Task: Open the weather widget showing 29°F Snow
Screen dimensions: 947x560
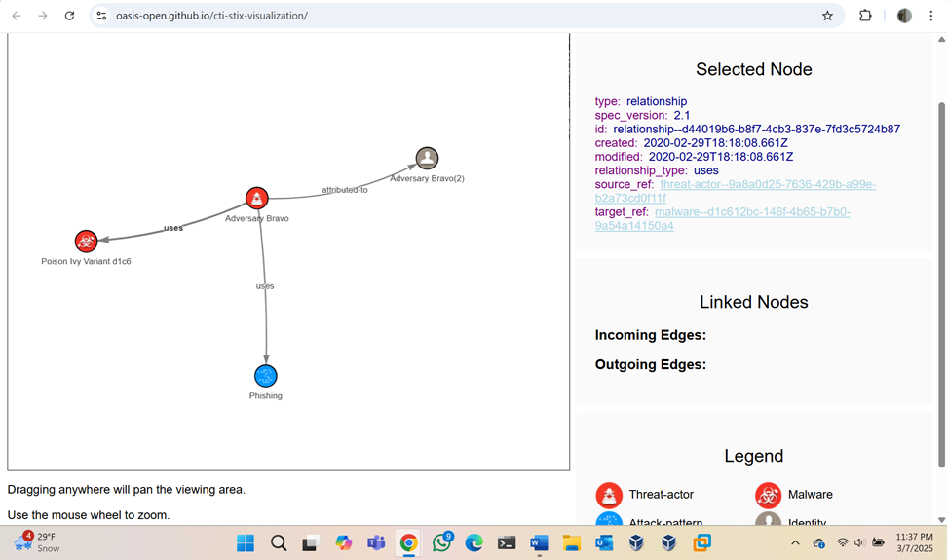Action: (37, 541)
